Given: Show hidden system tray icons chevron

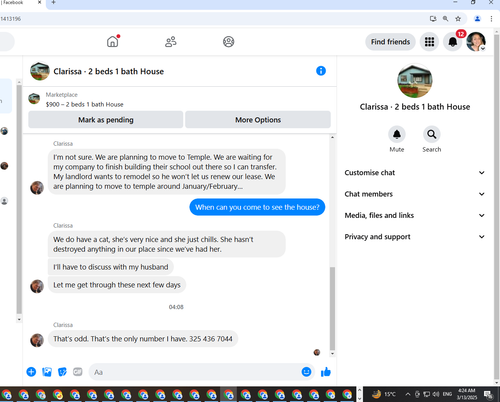Looking at the screenshot, I should coord(408,394).
